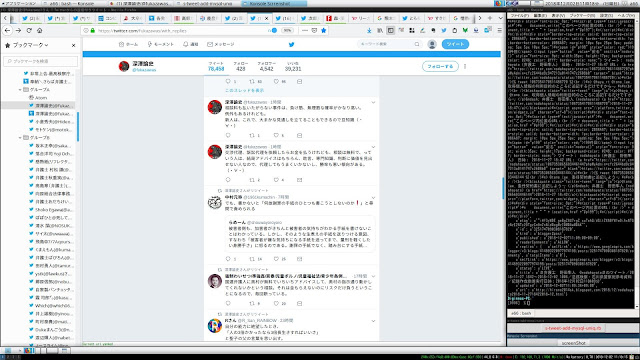
Task: Reset zoom via the 90% badge
Action: click(288, 31)
